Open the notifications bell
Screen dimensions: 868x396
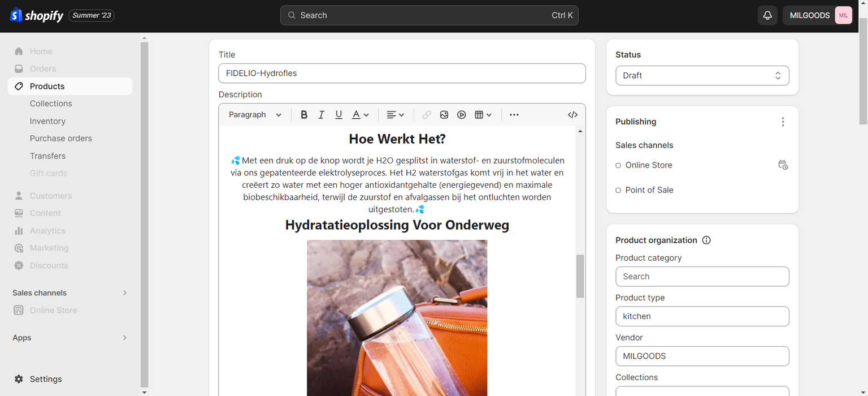[767, 15]
